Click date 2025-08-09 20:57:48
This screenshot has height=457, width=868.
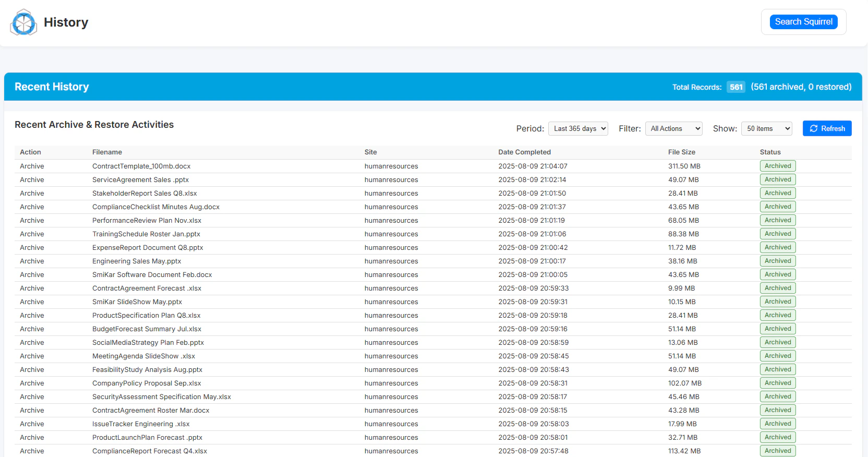coord(533,451)
